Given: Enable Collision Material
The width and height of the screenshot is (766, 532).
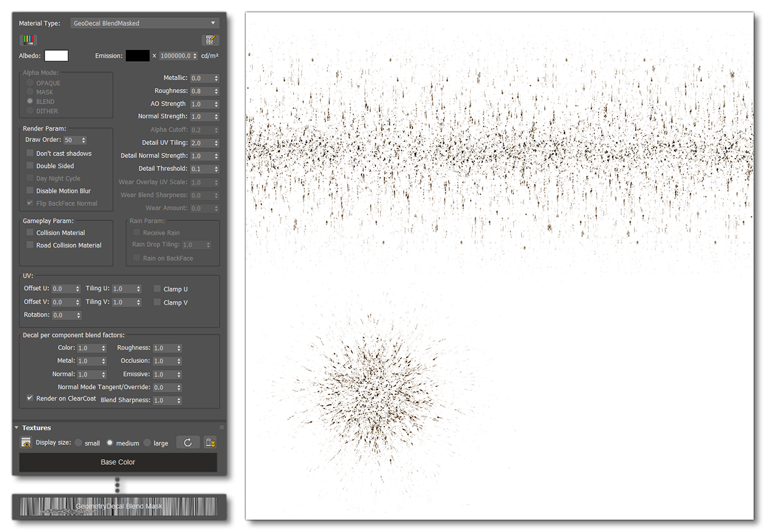Looking at the screenshot, I should [28, 232].
